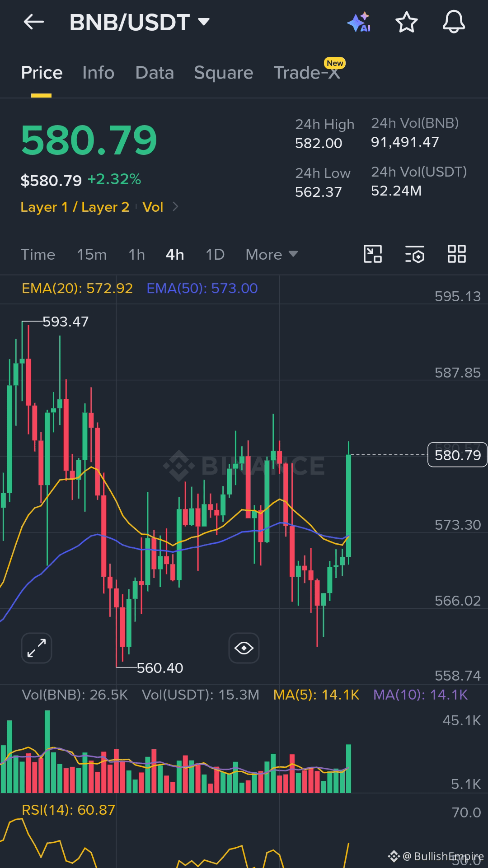Screen dimensions: 488x868
Task: Go back using the left arrow
Action: 34,22
